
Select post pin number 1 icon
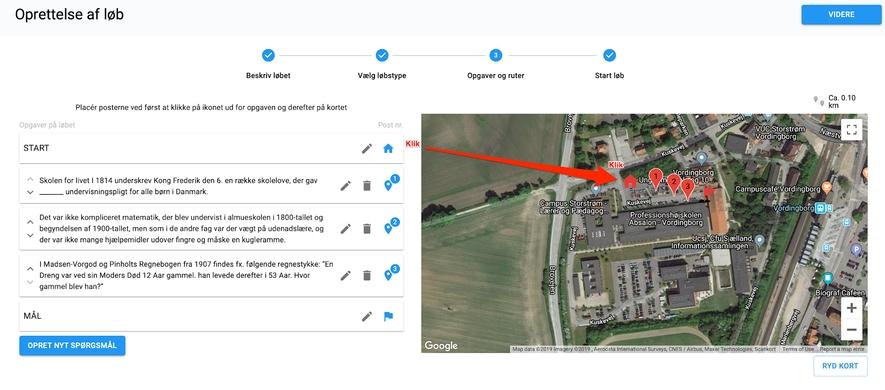pyautogui.click(x=388, y=186)
